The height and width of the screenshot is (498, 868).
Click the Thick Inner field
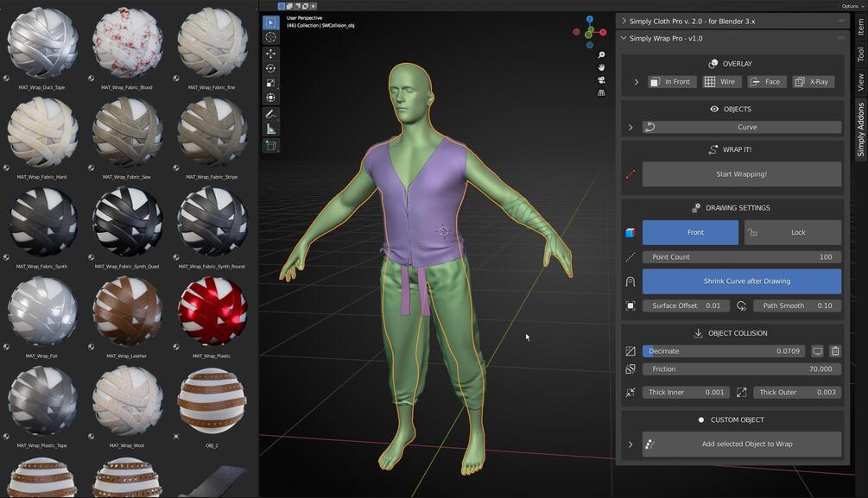coord(687,393)
